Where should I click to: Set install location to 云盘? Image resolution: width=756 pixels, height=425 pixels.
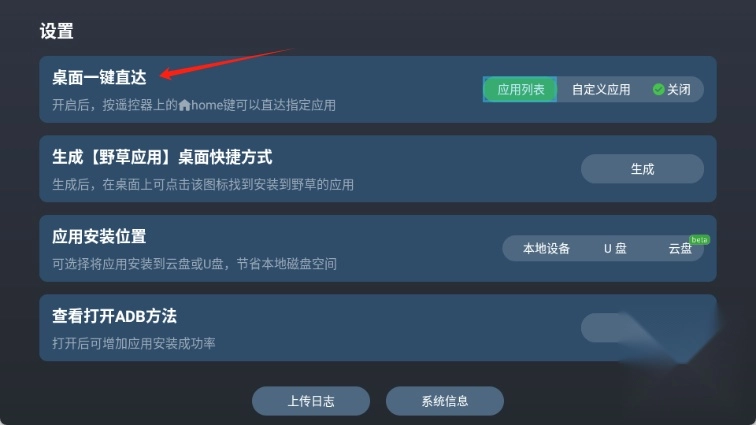[680, 248]
